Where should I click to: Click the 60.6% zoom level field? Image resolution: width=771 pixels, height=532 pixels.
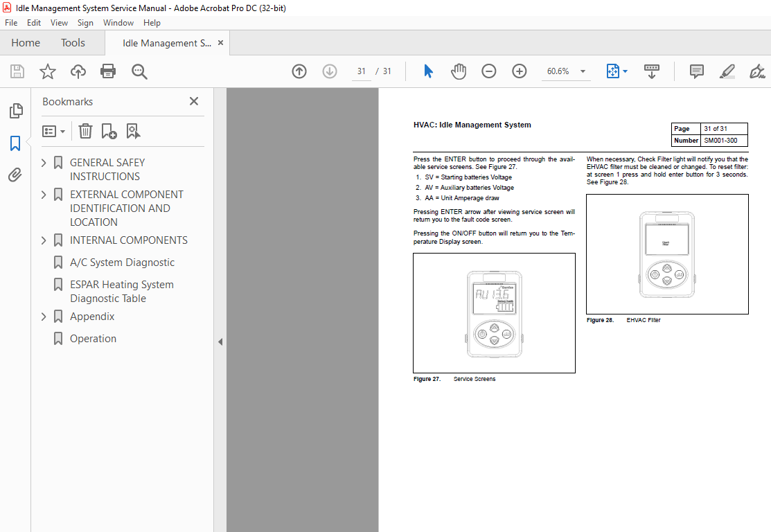(558, 71)
